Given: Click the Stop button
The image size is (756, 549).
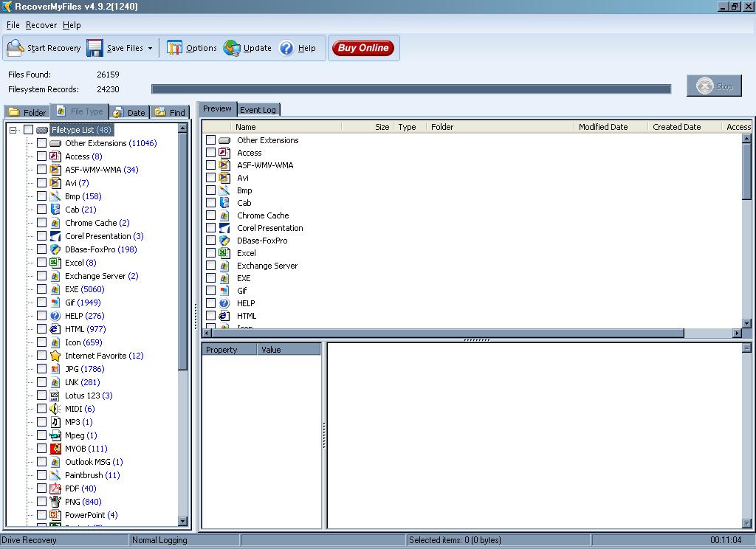Looking at the screenshot, I should point(714,86).
